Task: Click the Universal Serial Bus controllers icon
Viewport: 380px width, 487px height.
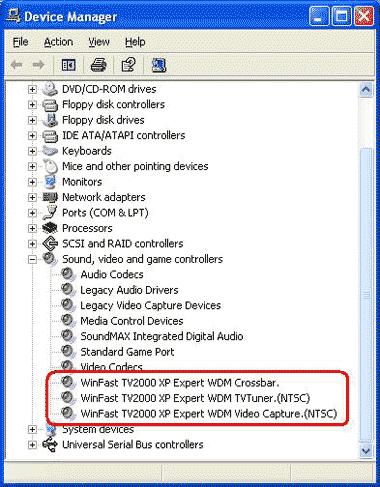Action: (50, 444)
